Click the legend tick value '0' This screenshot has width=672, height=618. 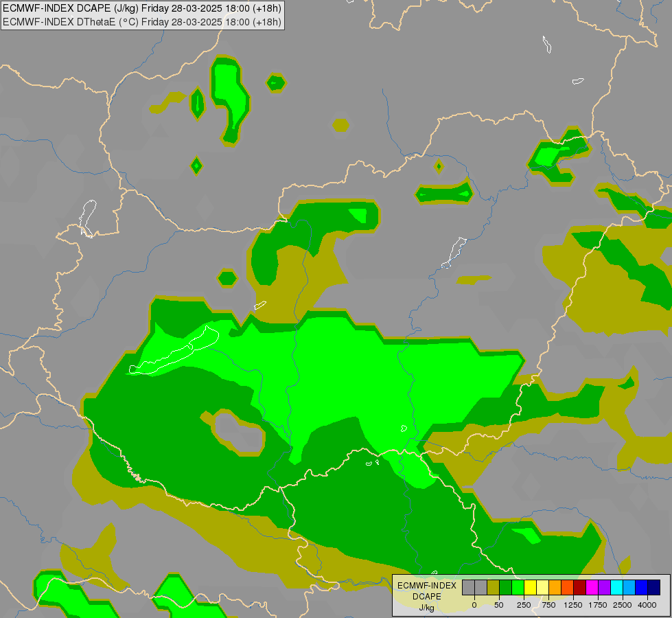(474, 605)
